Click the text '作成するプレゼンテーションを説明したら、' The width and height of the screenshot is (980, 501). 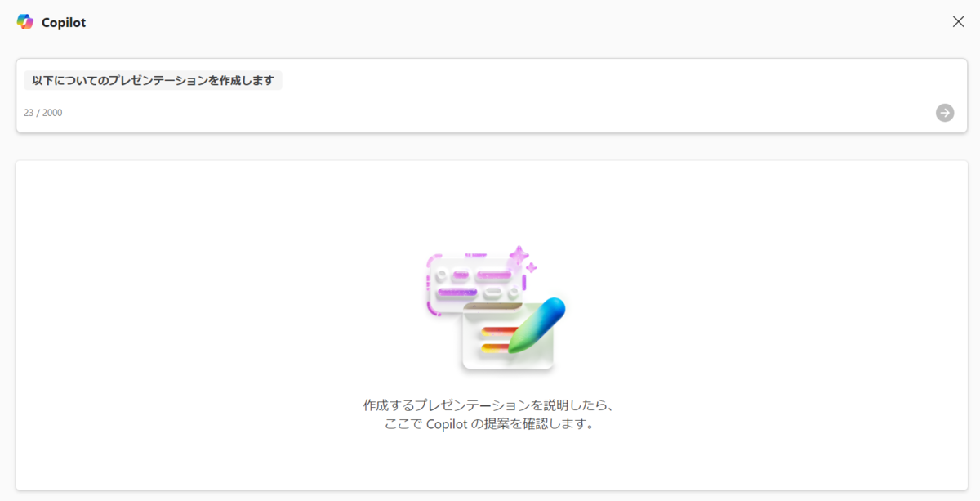[x=489, y=405]
